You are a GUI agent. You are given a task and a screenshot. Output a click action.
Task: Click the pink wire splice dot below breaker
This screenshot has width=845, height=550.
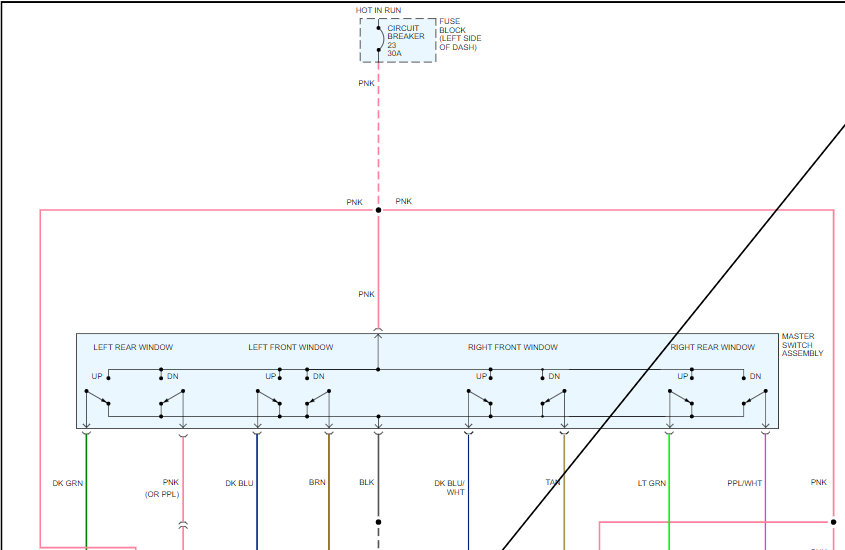(378, 210)
